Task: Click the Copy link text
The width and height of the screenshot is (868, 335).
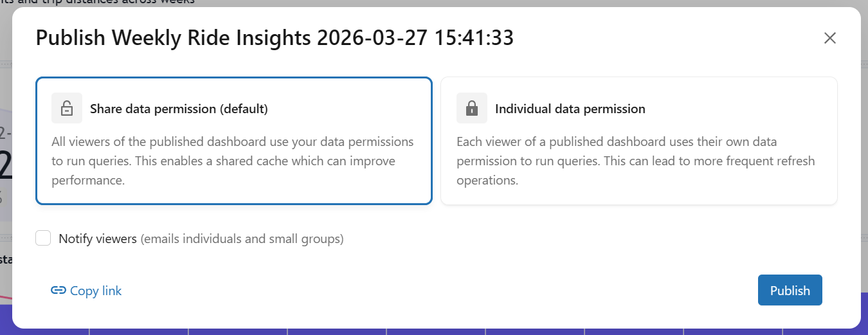Action: click(96, 291)
